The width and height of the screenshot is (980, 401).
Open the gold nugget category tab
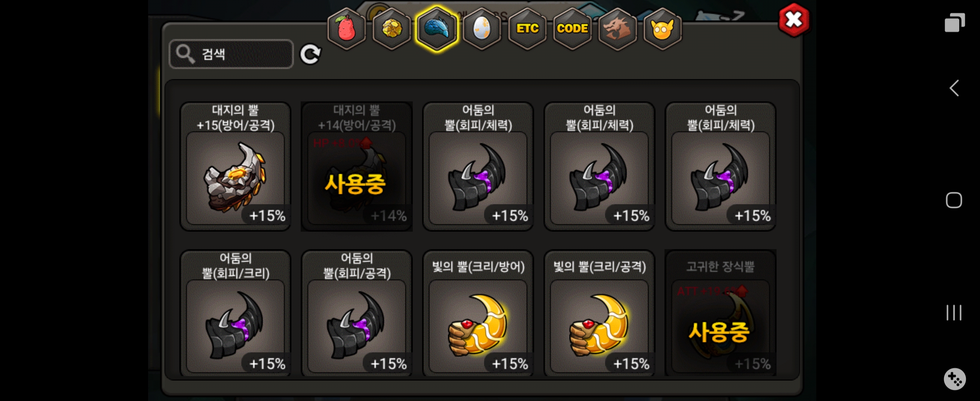click(x=392, y=29)
